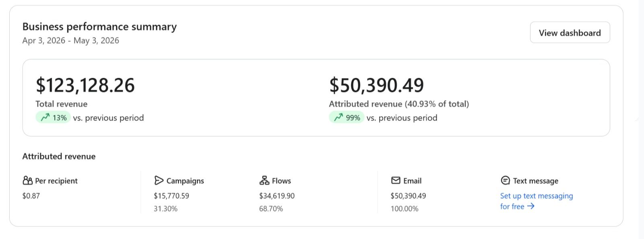This screenshot has height=239, width=644.
Task: Click the attributed revenue upward trend arrow
Action: [x=339, y=117]
